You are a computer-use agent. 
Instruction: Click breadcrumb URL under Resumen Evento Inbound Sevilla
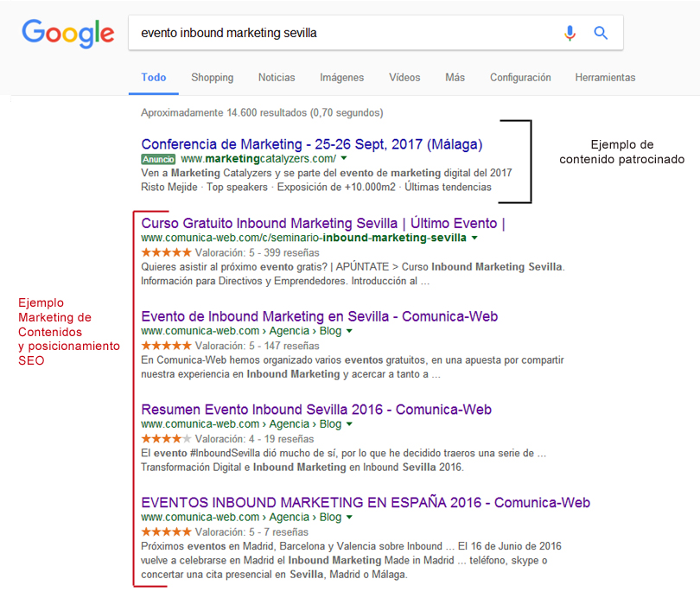241,424
